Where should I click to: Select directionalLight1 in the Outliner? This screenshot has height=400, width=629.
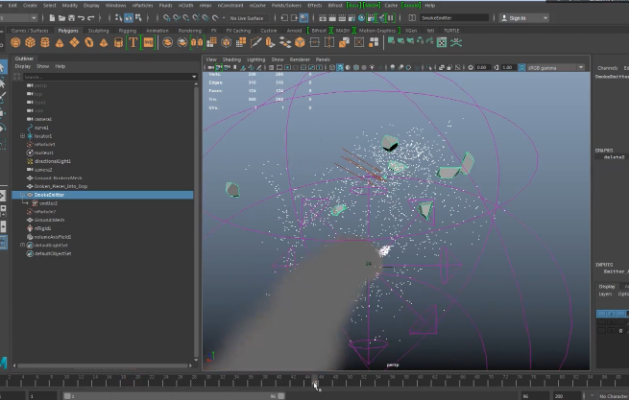click(52, 161)
